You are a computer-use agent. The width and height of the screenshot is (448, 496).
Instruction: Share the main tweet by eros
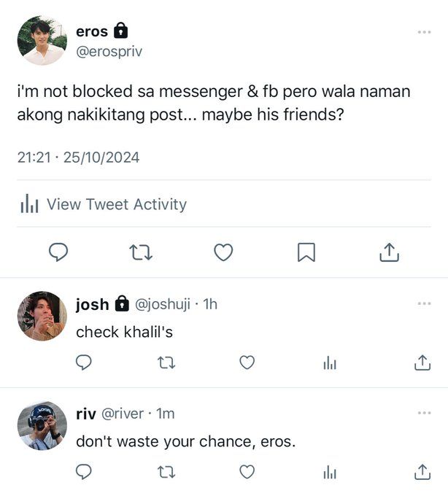pyautogui.click(x=389, y=252)
